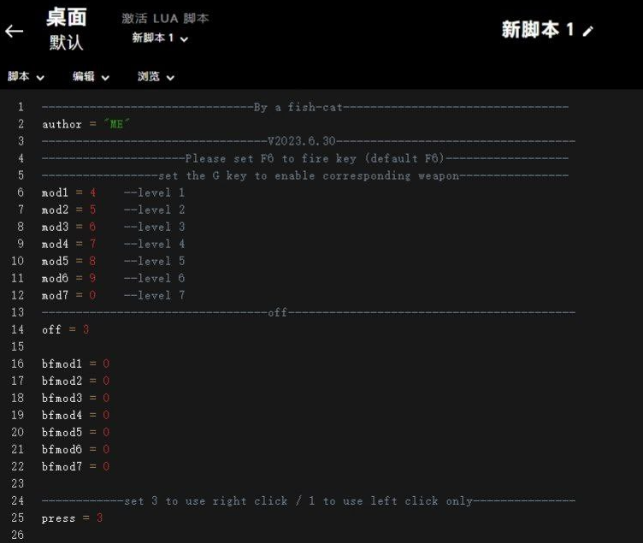
Task: Click the mod5 = 8 line
Action: tap(69, 261)
